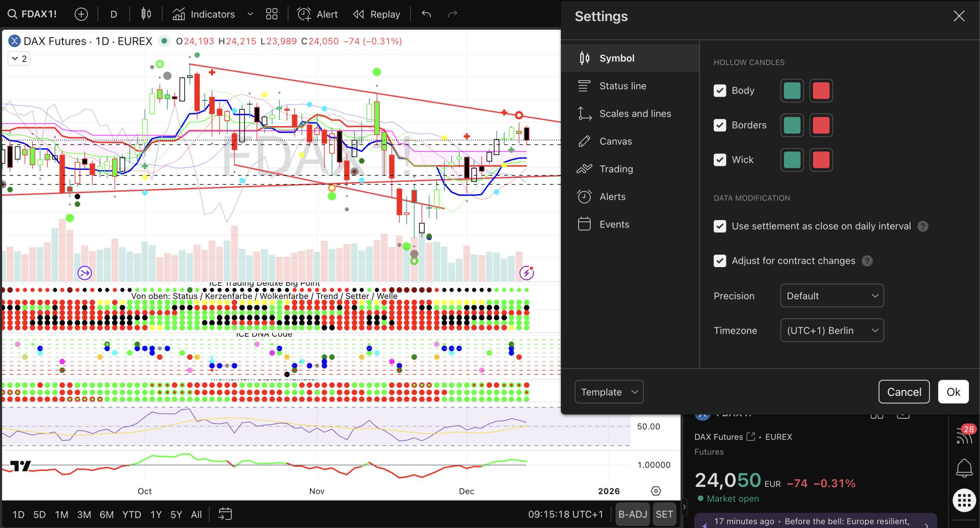Open the go to date calendar icon
Screen dimensions: 980x528
[225, 514]
